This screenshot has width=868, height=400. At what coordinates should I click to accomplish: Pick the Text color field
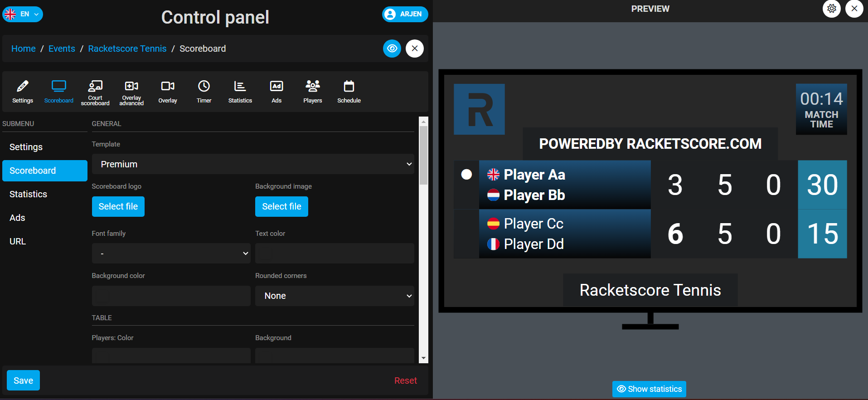(335, 254)
